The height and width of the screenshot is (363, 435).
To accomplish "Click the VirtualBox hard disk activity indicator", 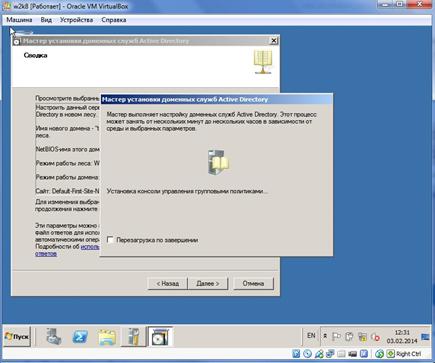I will pos(296,354).
